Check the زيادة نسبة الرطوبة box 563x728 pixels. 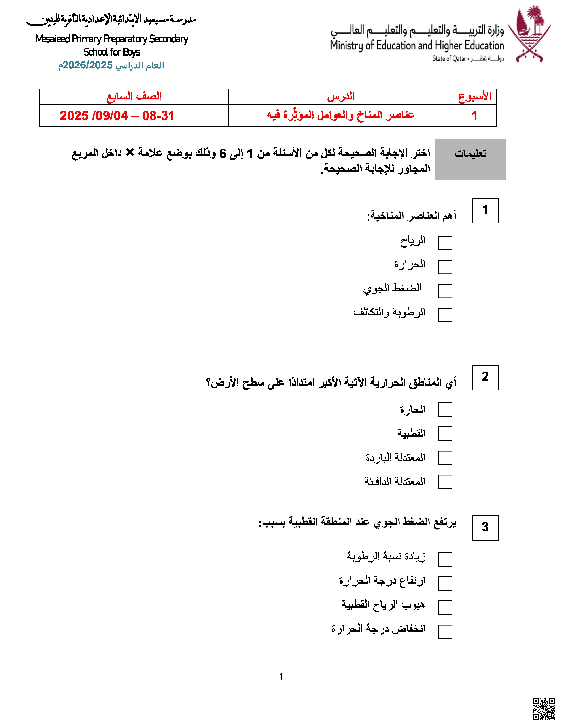tap(445, 559)
